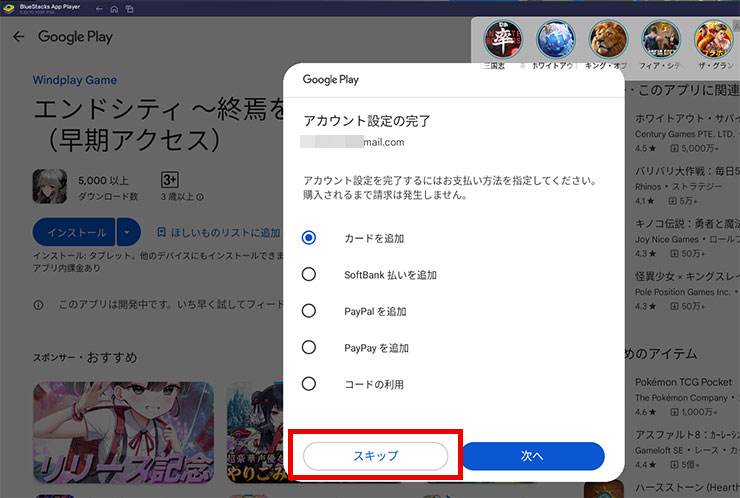This screenshot has height=498, width=740.
Task: Click the 3+ content rating badge
Action: (x=170, y=180)
